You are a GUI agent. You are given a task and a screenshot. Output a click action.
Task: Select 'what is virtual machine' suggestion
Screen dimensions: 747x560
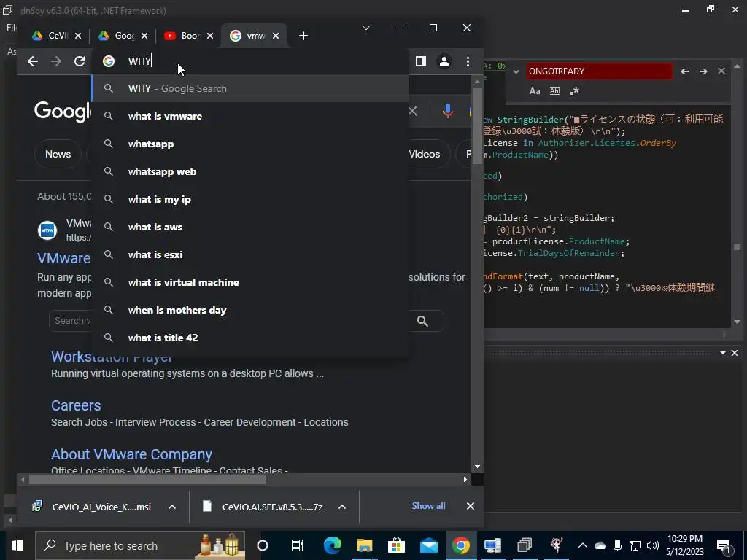click(x=250, y=282)
